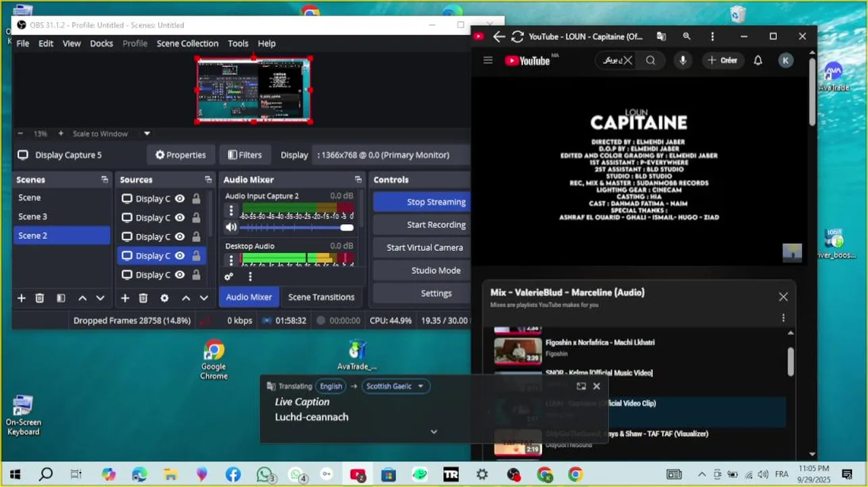Click the Créer button on YouTube
Viewport: 868px width, 487px height.
tap(723, 60)
